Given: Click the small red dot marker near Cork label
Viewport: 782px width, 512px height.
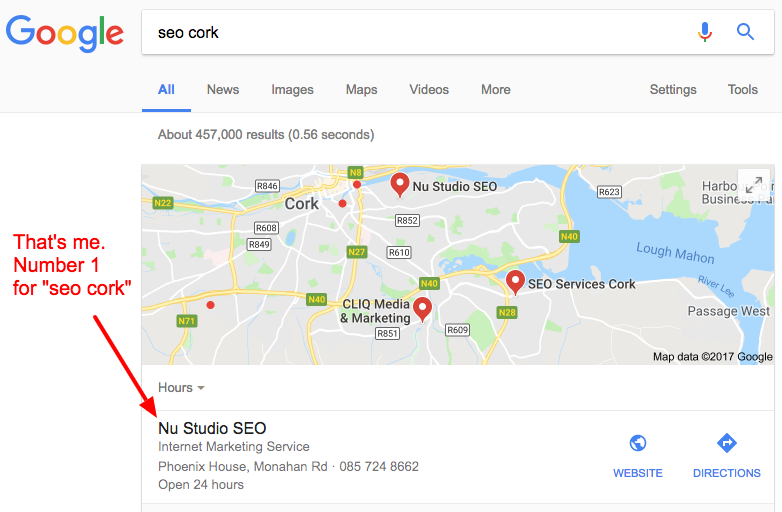Looking at the screenshot, I should click(x=343, y=203).
